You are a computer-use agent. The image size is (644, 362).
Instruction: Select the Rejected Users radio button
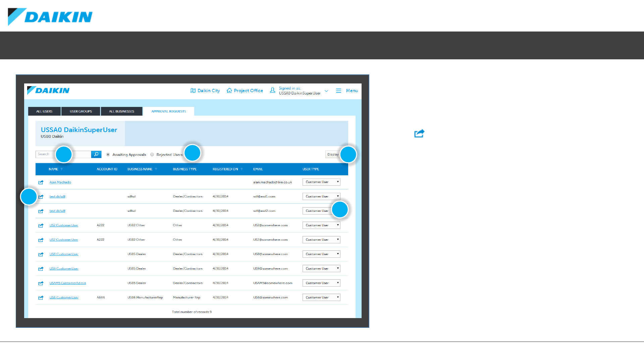tap(152, 155)
